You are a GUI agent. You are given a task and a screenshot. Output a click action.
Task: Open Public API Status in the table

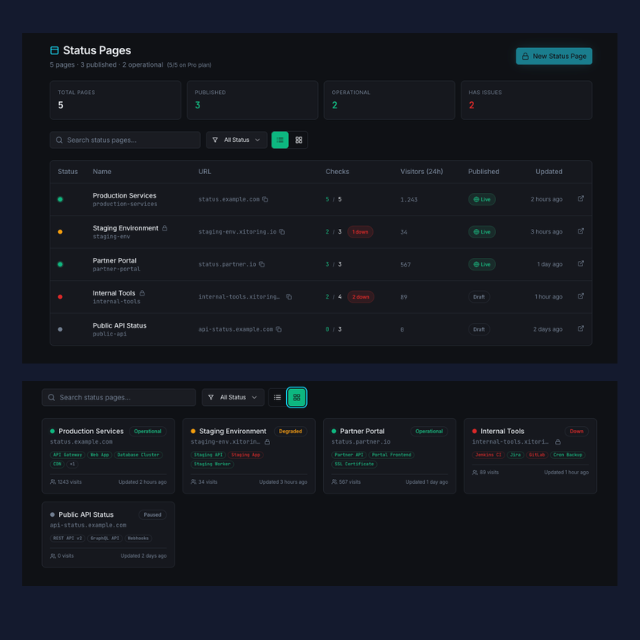119,326
